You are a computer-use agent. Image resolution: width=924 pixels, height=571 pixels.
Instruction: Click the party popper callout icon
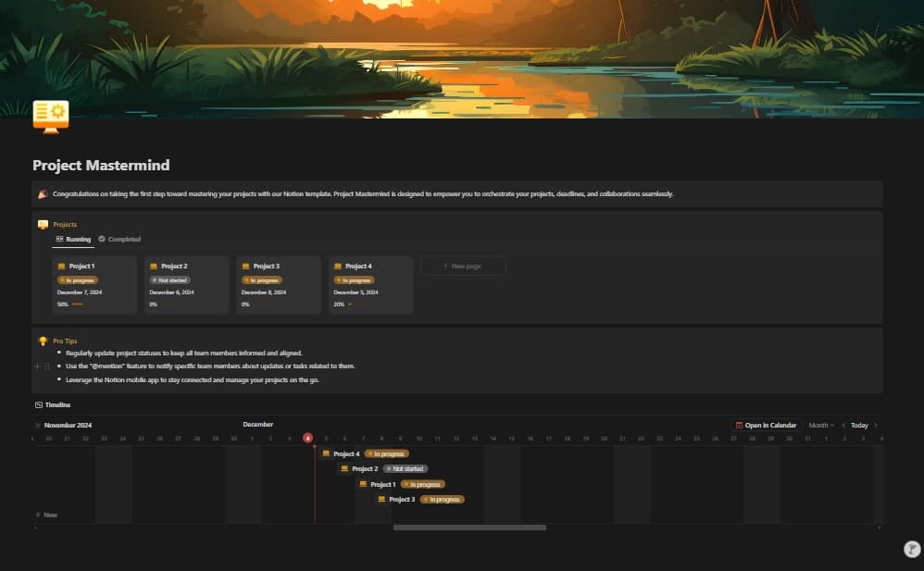[43, 193]
